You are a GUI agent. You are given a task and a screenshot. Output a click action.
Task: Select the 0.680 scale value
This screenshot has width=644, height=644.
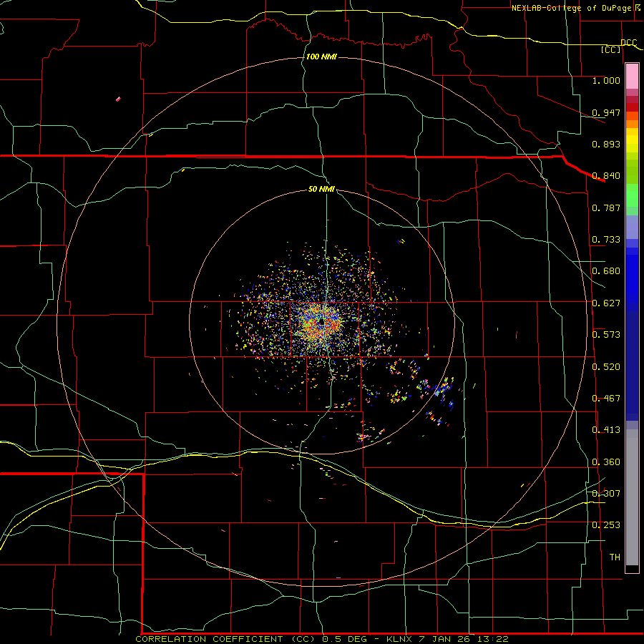(x=606, y=271)
